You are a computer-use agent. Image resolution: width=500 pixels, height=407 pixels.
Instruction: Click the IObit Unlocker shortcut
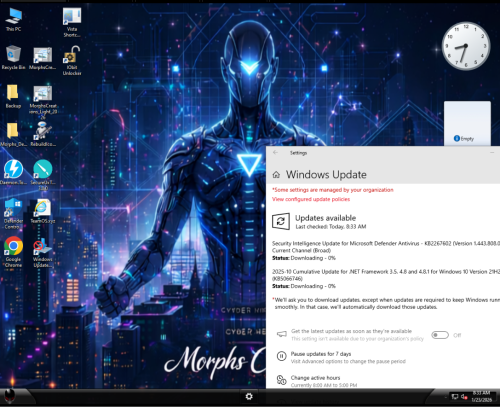[72, 61]
